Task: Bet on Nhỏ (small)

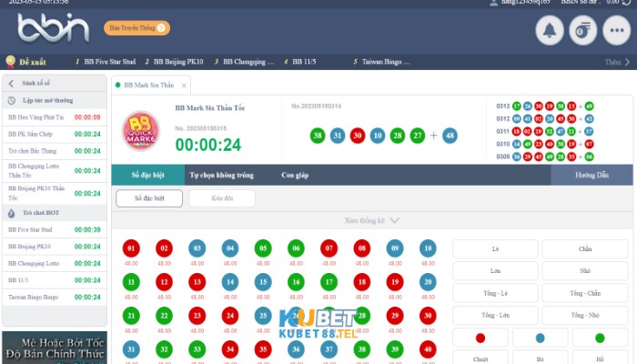Action: pyautogui.click(x=585, y=271)
